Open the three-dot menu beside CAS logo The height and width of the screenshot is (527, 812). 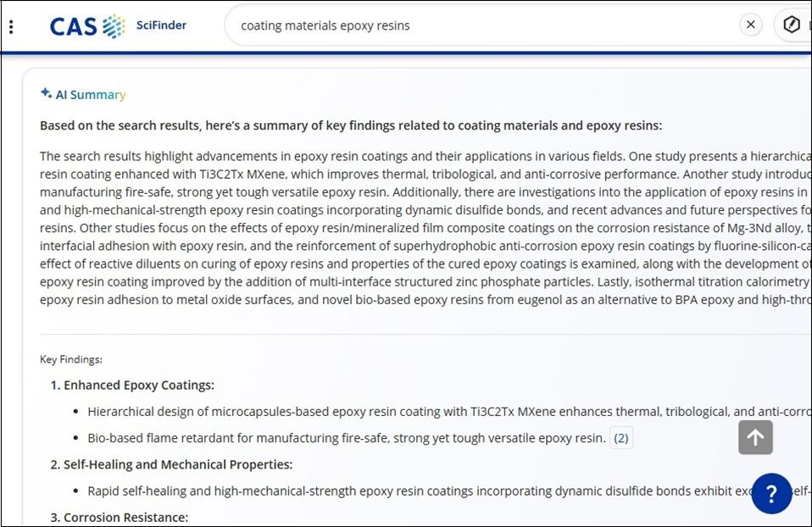tap(11, 26)
